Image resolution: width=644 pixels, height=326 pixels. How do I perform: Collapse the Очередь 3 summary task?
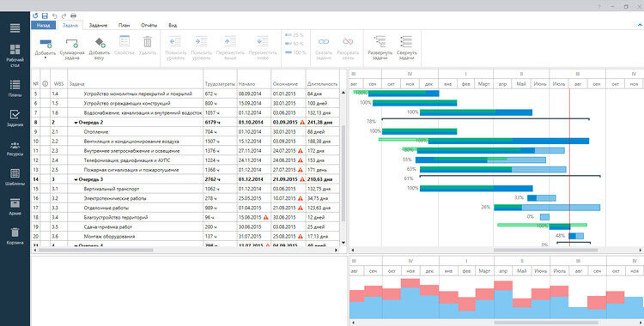[76, 179]
